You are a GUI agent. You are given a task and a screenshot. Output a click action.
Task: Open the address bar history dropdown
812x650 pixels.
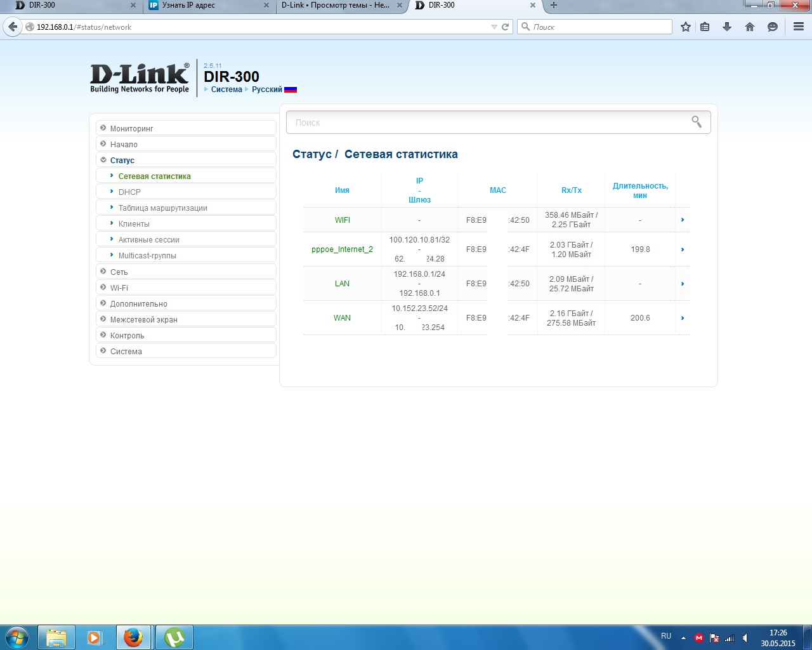tap(494, 27)
